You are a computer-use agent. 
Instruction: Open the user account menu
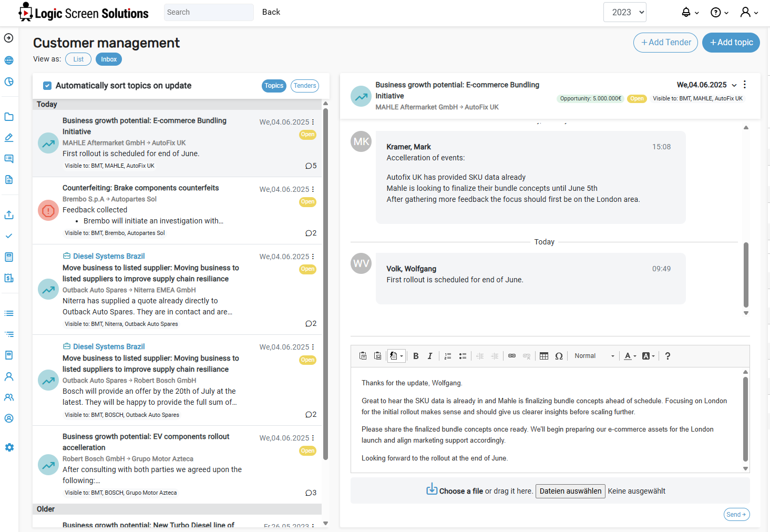click(x=749, y=12)
